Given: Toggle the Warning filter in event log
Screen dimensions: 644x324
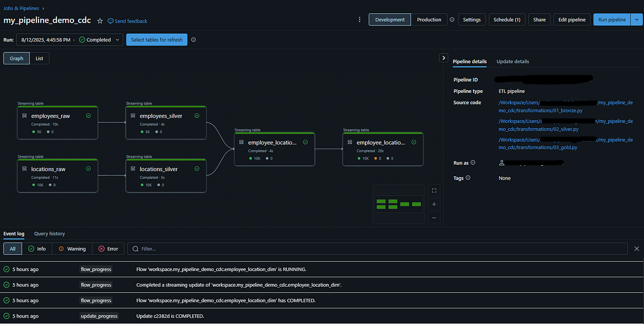Looking at the screenshot, I should 71,248.
